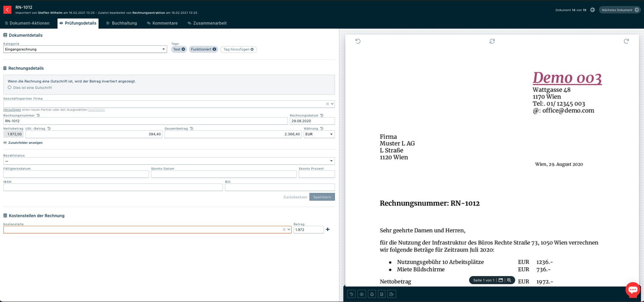Click the red back arrow button
Screen dimensions: 644x302
pos(7,10)
